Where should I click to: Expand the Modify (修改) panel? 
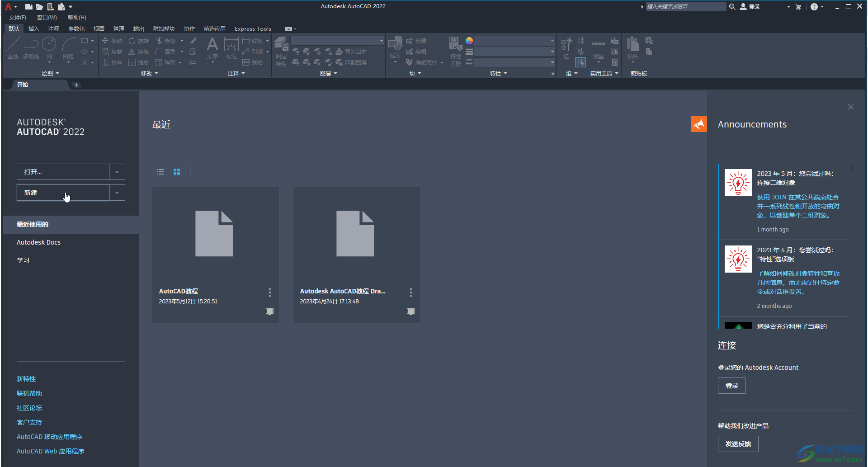(x=150, y=73)
